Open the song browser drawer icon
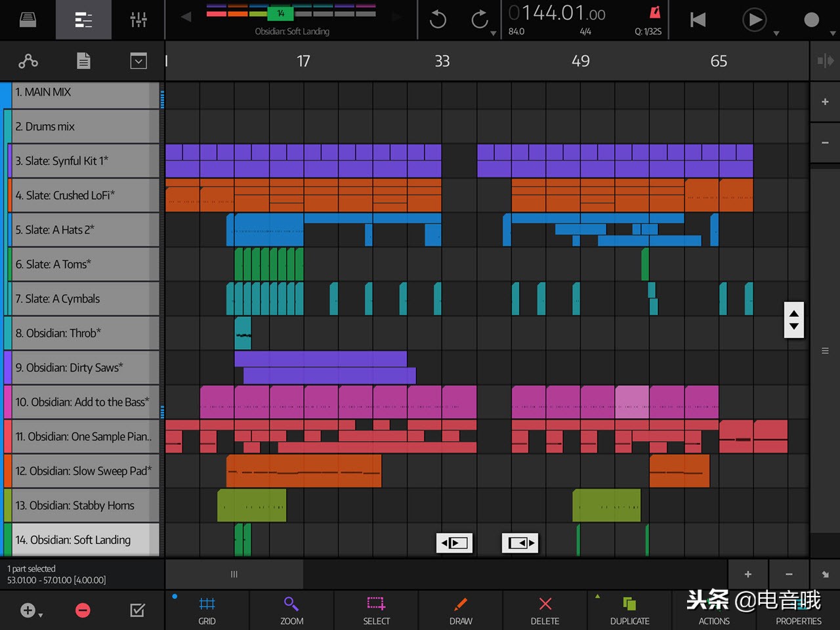Image resolution: width=840 pixels, height=630 pixels. (x=26, y=19)
